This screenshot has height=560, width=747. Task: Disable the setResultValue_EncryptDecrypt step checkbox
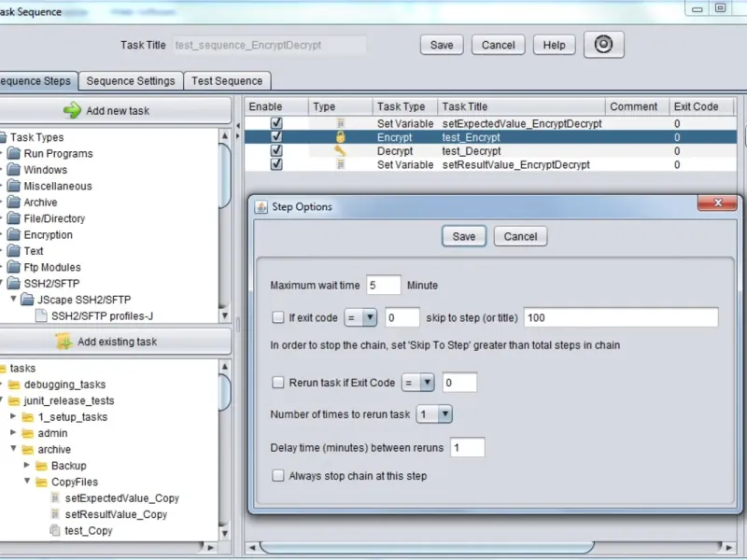(276, 165)
